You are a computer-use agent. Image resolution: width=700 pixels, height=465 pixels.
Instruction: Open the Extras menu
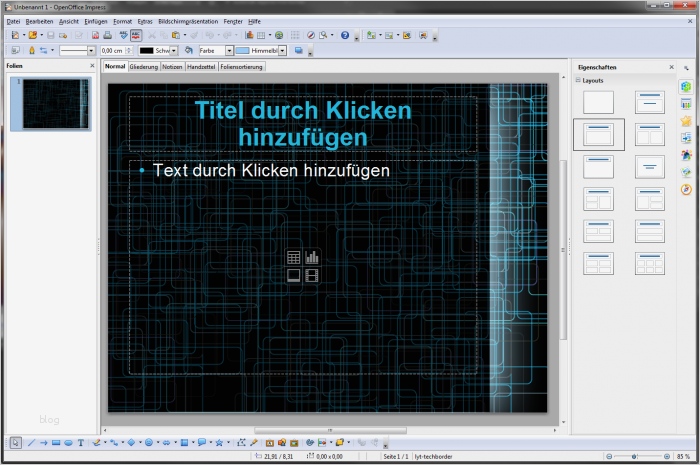pos(145,21)
